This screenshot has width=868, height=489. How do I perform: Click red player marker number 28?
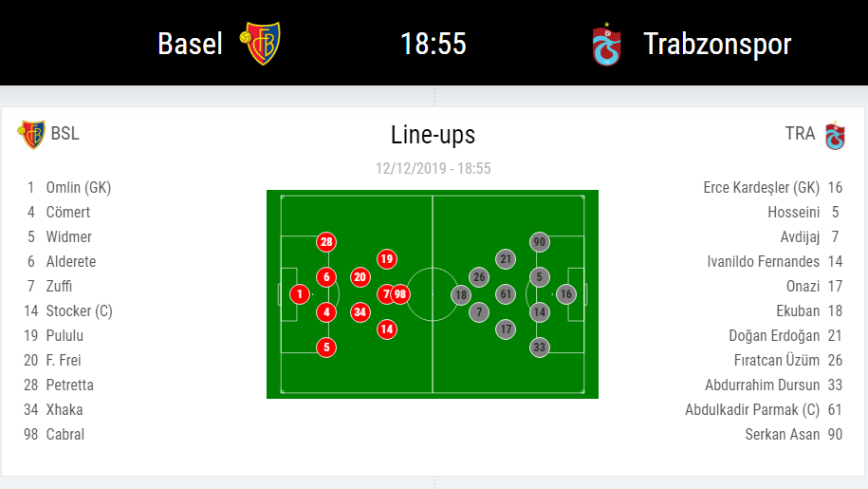326,242
